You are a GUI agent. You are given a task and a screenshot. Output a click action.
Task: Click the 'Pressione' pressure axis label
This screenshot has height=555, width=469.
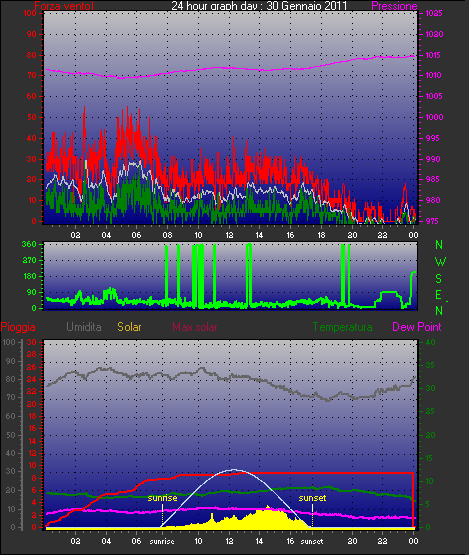tap(394, 6)
